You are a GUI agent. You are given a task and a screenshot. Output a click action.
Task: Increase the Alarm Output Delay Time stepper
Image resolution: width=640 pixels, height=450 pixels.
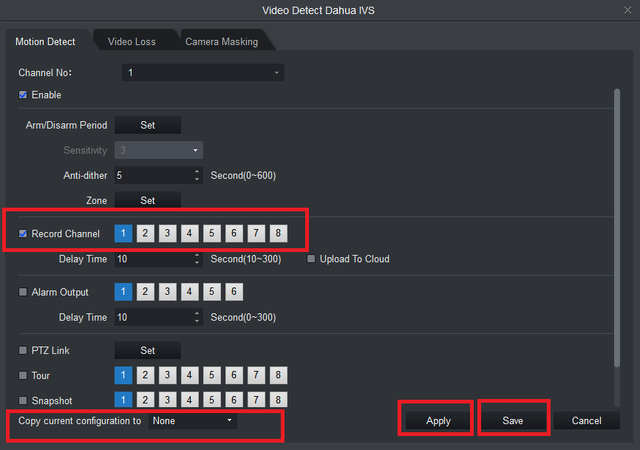(x=197, y=314)
